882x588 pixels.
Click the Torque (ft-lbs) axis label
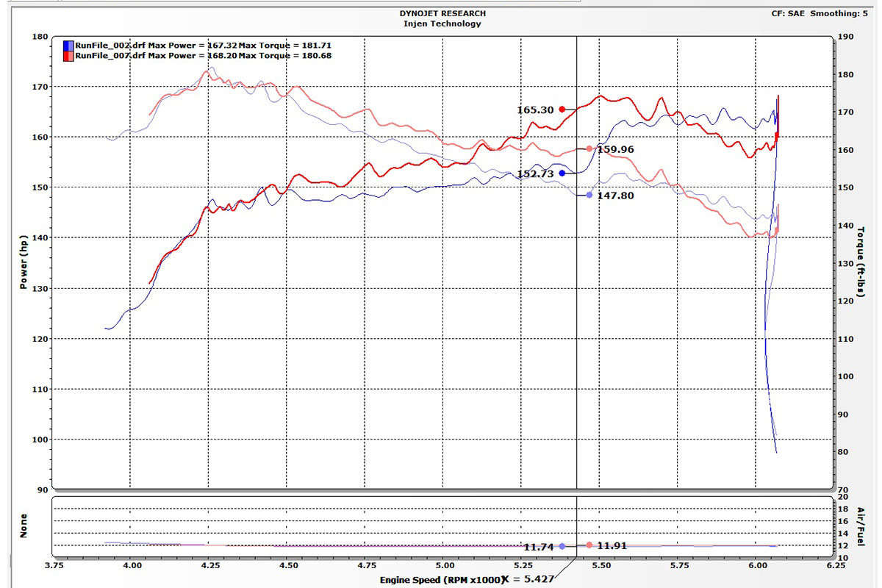point(861,264)
